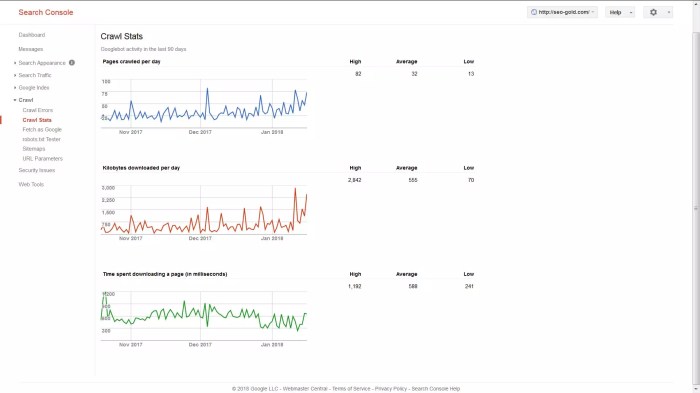Open Privacy Policy footer link
Screen dimensions: 700x393
point(391,389)
